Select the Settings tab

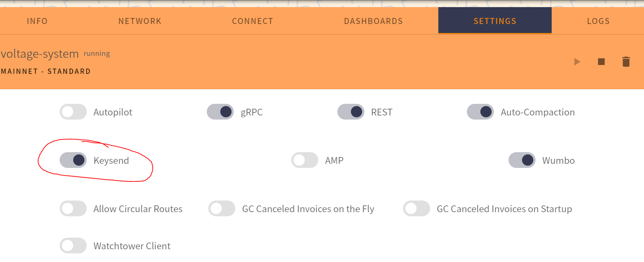click(495, 21)
